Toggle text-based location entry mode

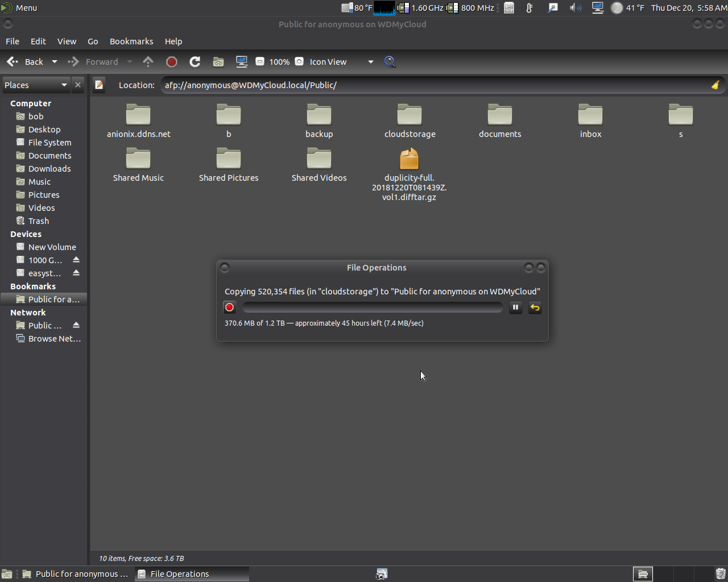click(100, 85)
